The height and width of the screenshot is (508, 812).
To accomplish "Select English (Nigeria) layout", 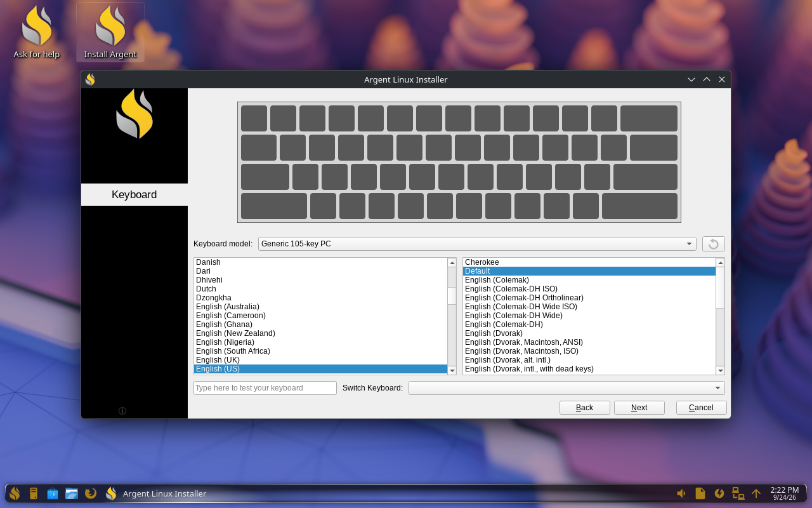I will point(320,342).
